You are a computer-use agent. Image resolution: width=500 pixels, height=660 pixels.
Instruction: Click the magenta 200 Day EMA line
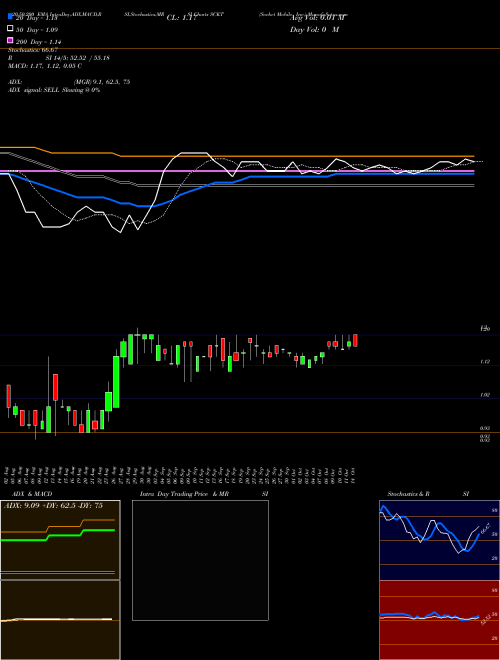click(x=237, y=171)
